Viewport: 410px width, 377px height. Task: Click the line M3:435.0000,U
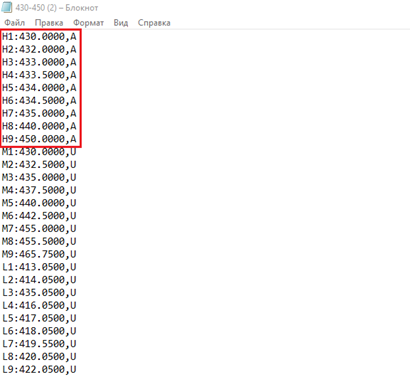[39, 177]
